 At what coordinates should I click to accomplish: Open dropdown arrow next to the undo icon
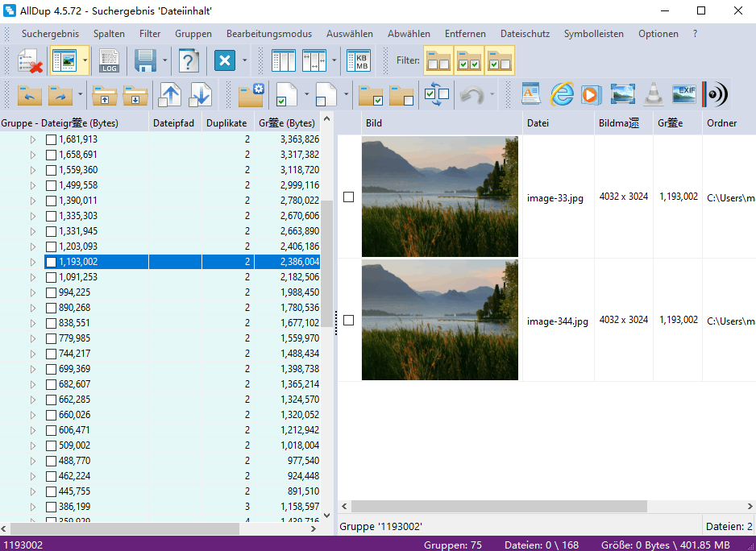(492, 94)
